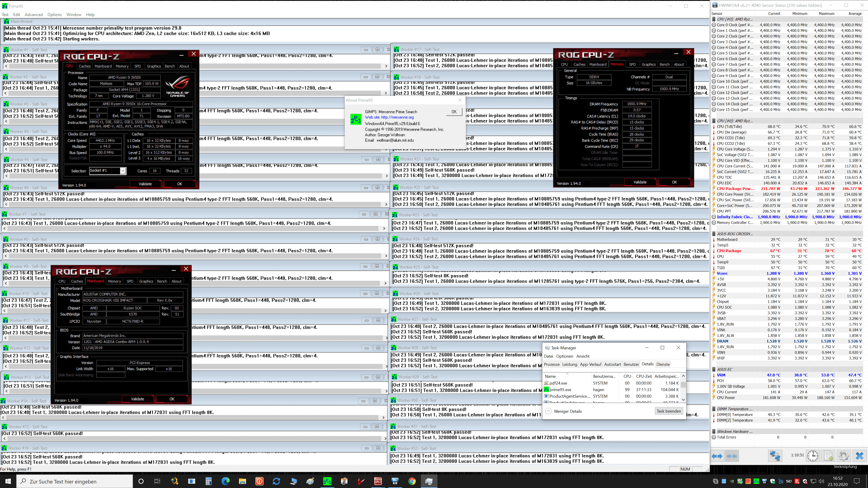Image resolution: width=868 pixels, height=488 pixels.
Task: Open mersenne.org link in About Prime95
Action: coord(397,117)
